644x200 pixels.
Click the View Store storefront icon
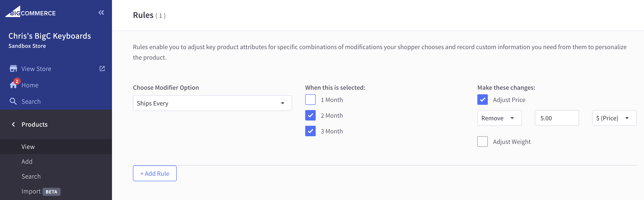pos(13,68)
